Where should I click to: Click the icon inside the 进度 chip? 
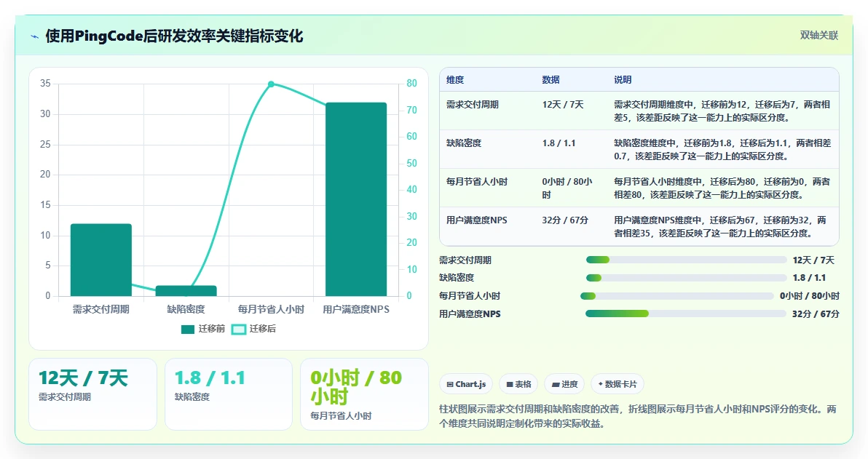pyautogui.click(x=555, y=384)
